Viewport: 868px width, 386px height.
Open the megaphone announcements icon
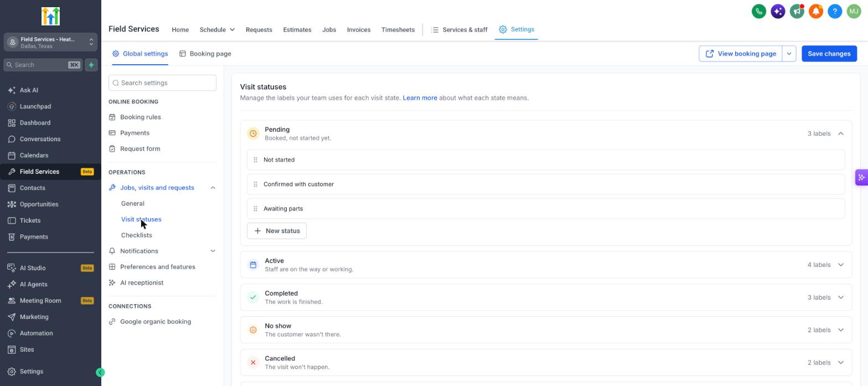click(x=797, y=11)
